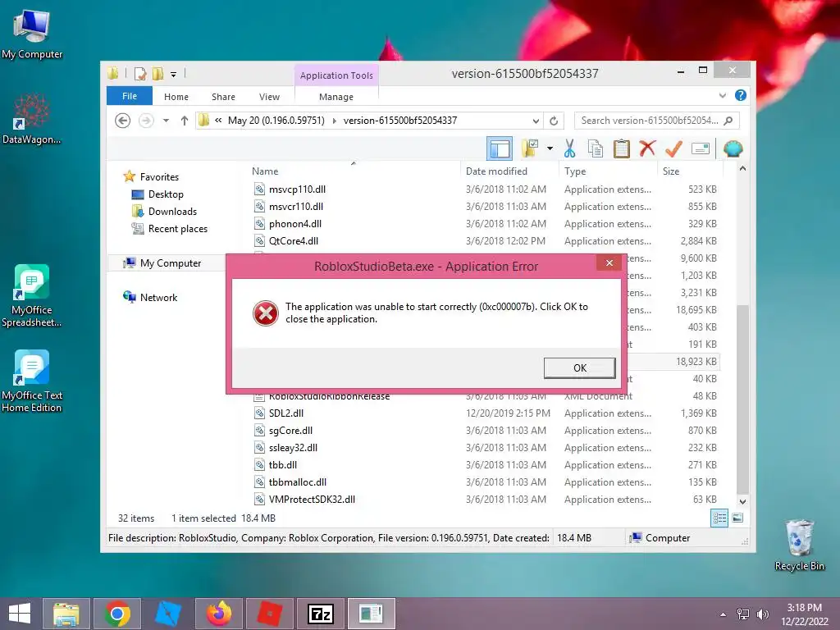Switch to large icons view button
This screenshot has height=630, width=840.
click(737, 518)
